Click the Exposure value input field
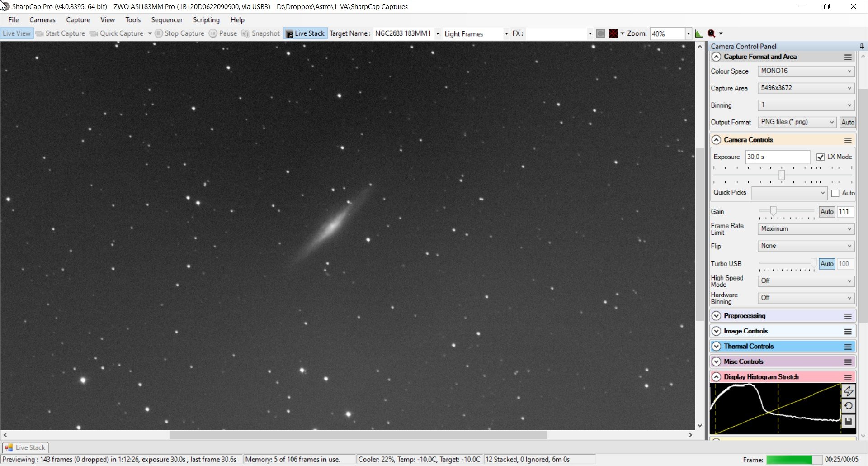The width and height of the screenshot is (868, 466). [x=778, y=157]
